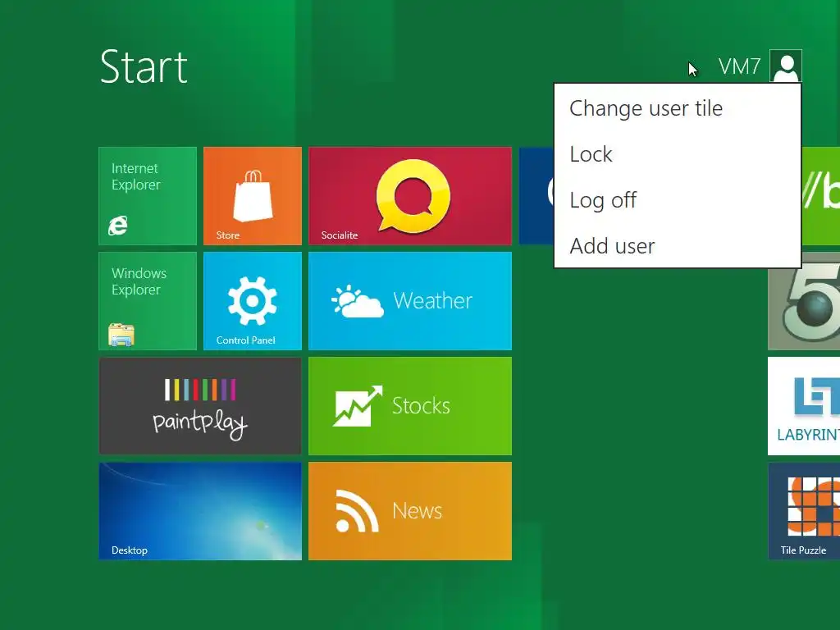This screenshot has height=630, width=840.
Task: Open the News feed tile
Action: pos(410,511)
